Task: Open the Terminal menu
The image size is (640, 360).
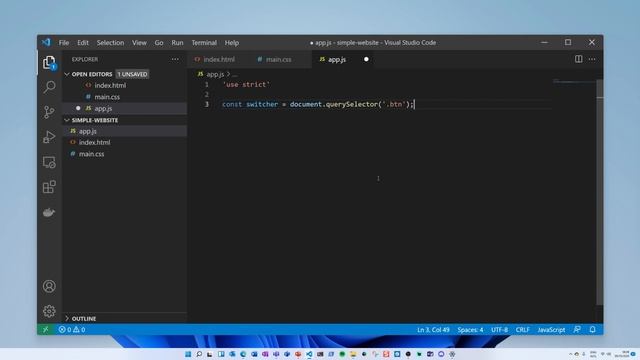Action: (x=204, y=42)
